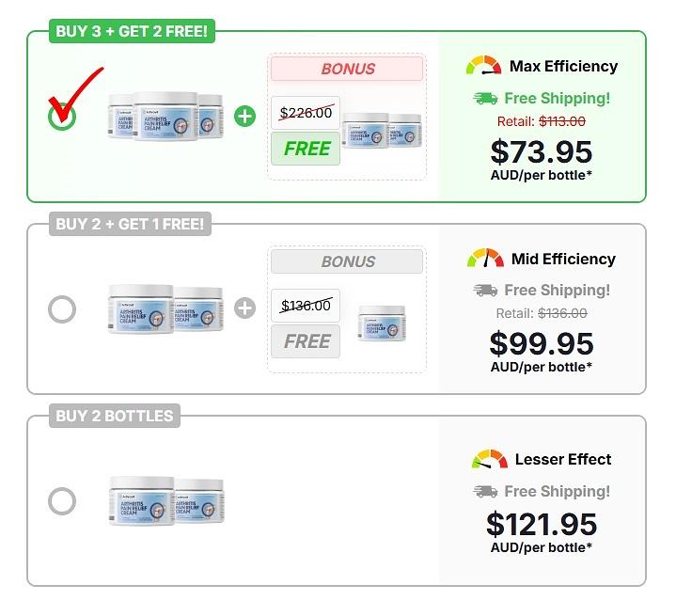Select the Buy 3 + Get 2 Free radio button
The width and height of the screenshot is (676, 616).
point(62,117)
